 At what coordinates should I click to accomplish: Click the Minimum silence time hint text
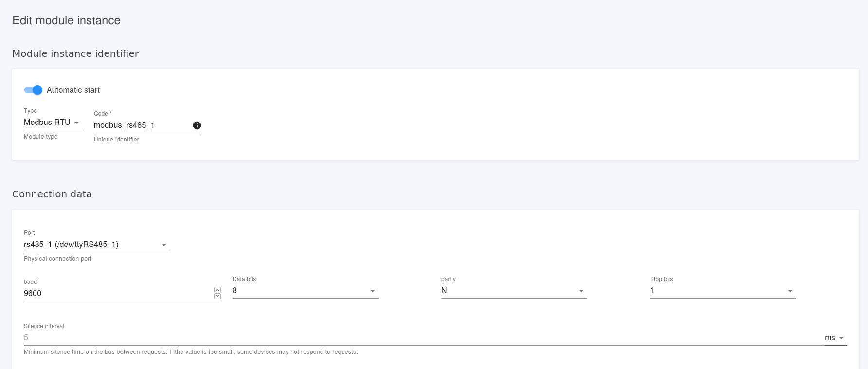[191, 352]
